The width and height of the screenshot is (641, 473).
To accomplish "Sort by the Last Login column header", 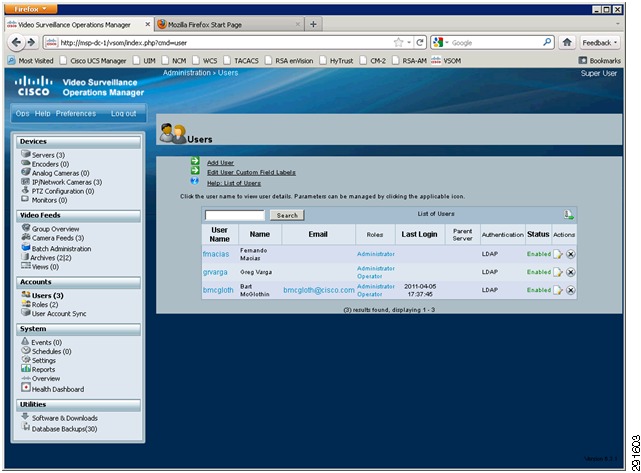I will (x=419, y=234).
